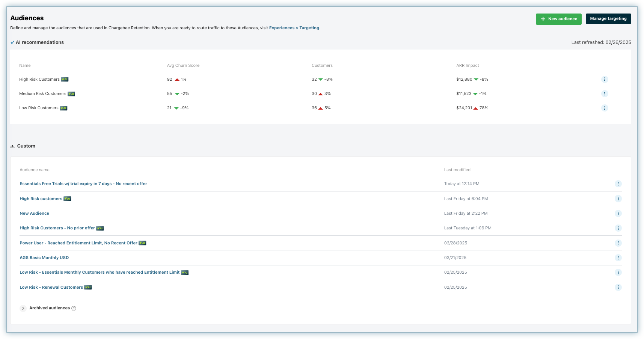Screen dimensions: 644x339
Task: Open options menu for High Risk Customers - No prior offer
Action: (x=618, y=228)
